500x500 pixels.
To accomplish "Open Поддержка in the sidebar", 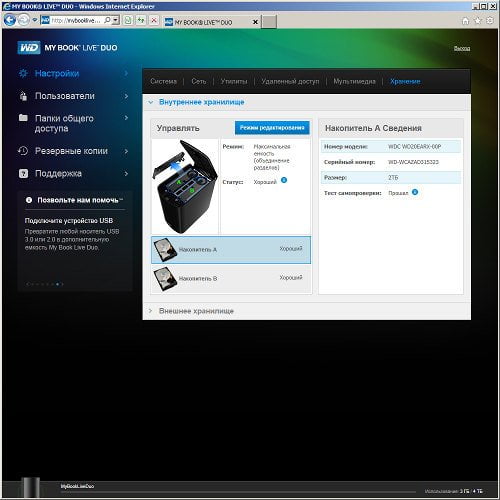I will coord(58,173).
